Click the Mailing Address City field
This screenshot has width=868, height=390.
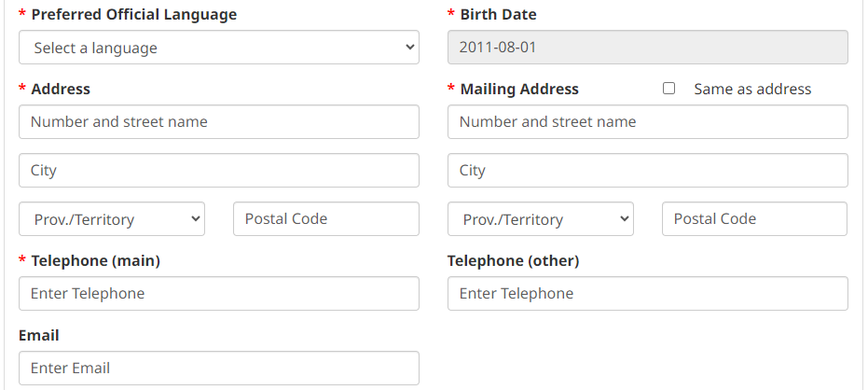tap(647, 171)
